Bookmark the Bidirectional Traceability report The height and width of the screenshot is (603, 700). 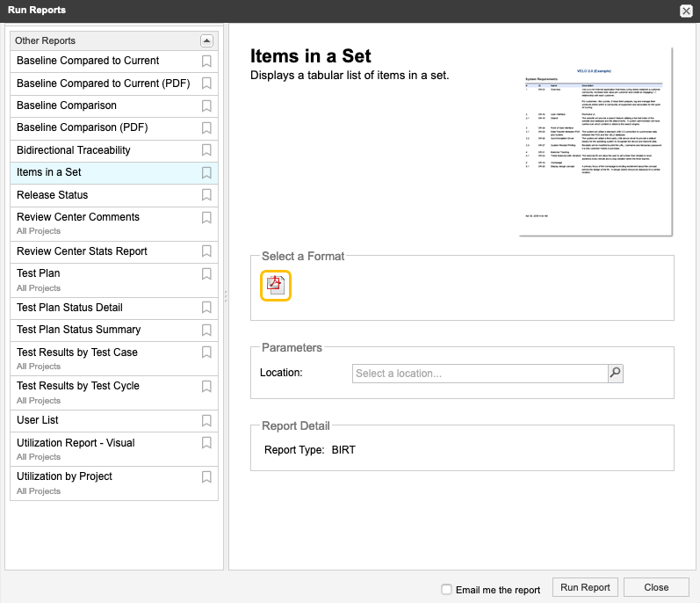(206, 150)
